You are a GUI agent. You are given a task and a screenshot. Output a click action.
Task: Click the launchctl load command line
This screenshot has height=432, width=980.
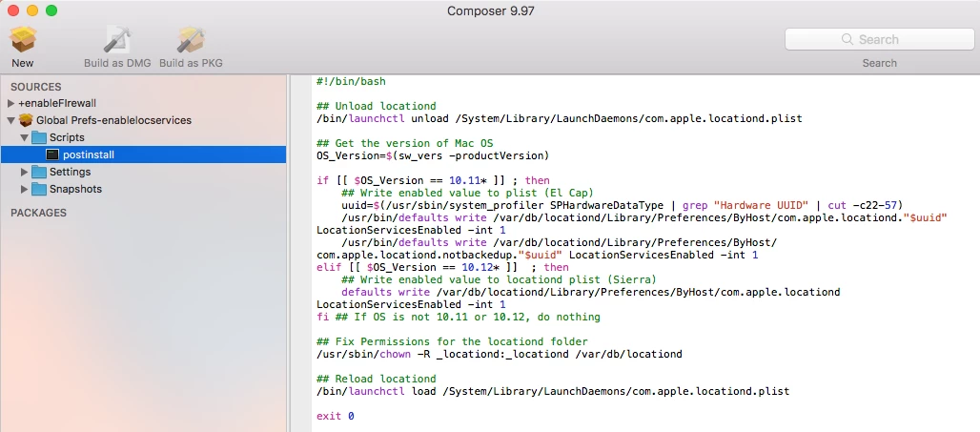tap(553, 391)
